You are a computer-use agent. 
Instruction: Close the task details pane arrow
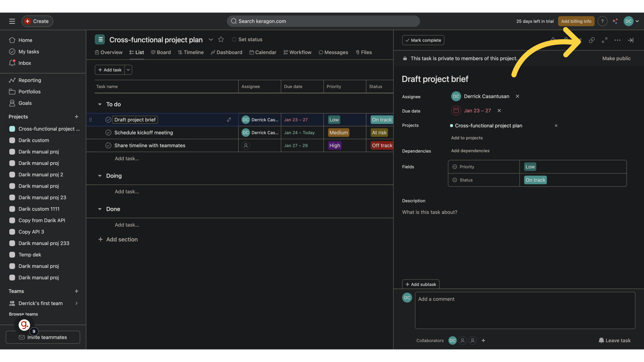click(x=631, y=40)
